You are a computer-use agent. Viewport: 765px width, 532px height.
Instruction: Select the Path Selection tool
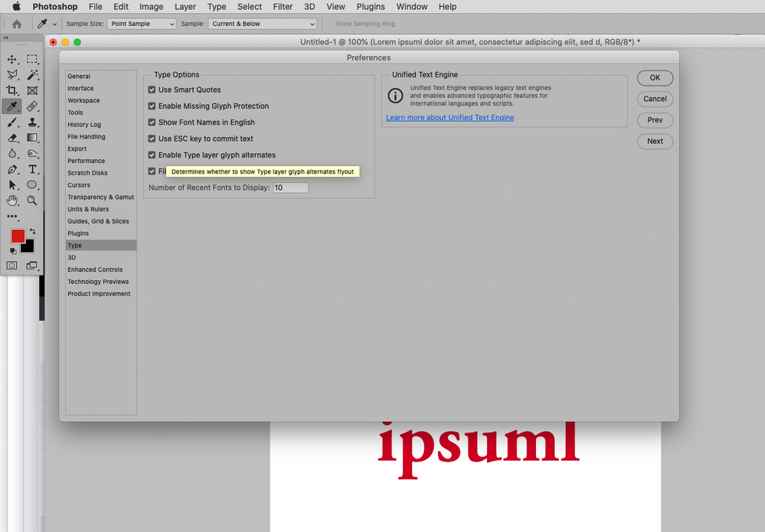click(11, 185)
